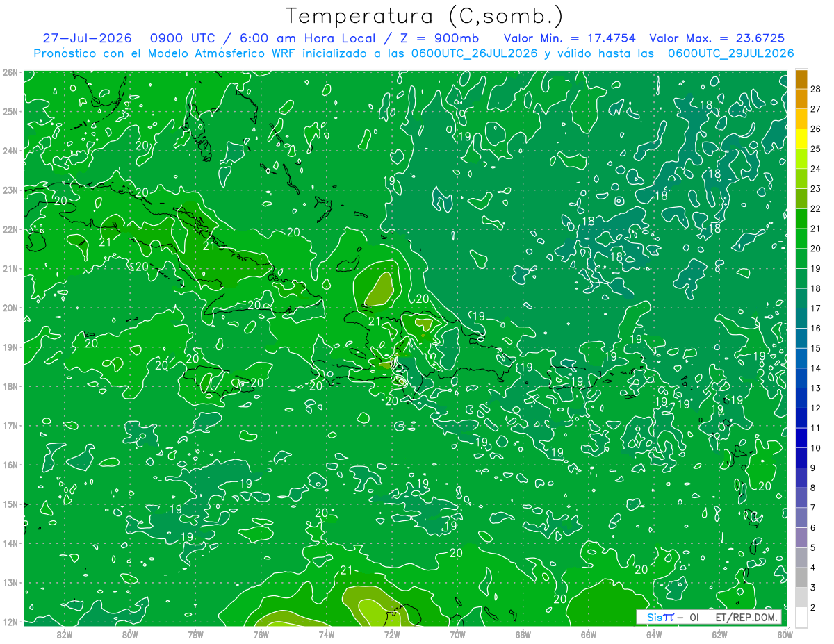Click the valid-until time "0600UTC_29JUL2026"
Viewport: 834px width, 644px height.
730,53
